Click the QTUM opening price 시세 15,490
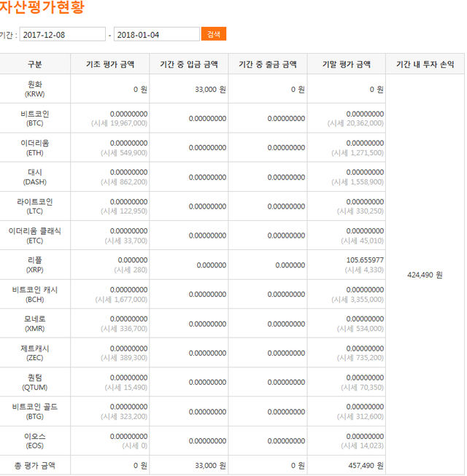 [126, 387]
